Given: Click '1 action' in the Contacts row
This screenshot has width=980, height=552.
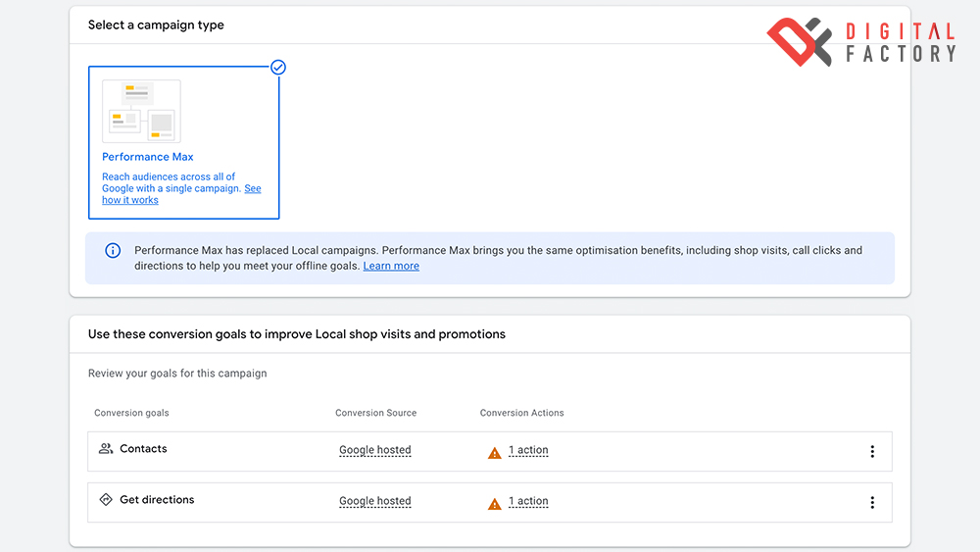Looking at the screenshot, I should click(528, 451).
